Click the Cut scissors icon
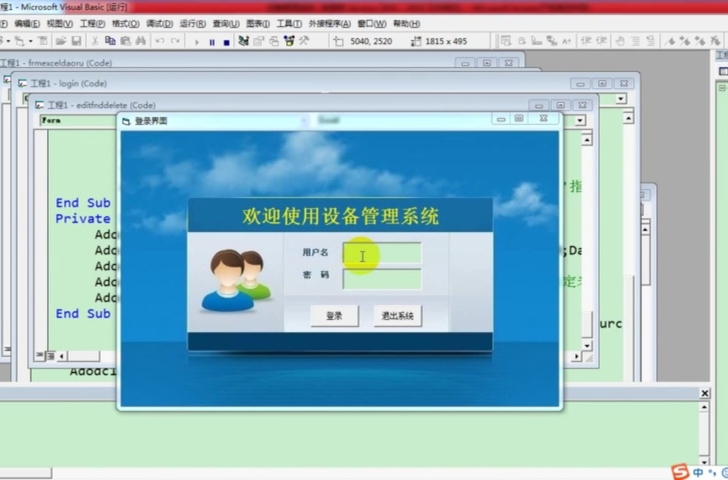The image size is (728, 480). click(x=95, y=41)
